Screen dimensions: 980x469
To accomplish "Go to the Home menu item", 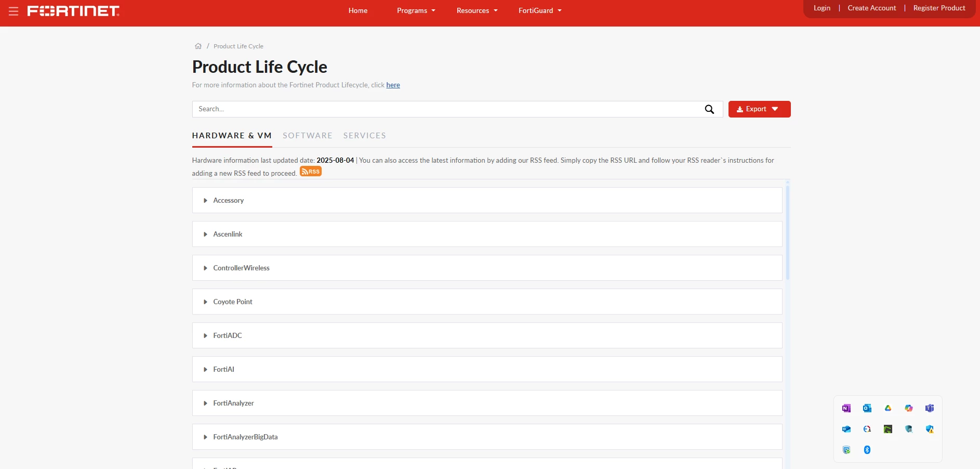I will (358, 10).
